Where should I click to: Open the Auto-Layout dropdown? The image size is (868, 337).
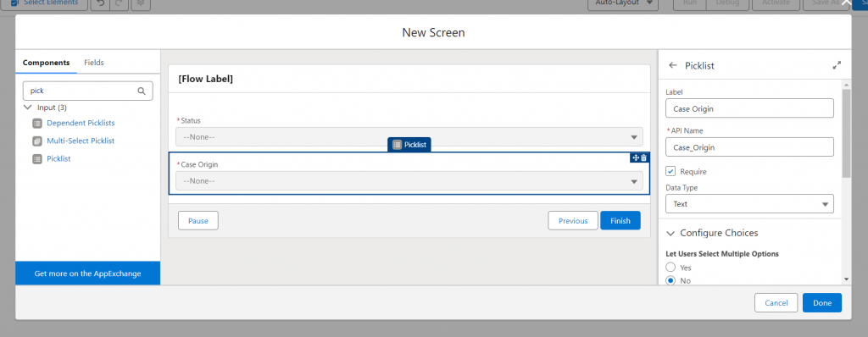pyautogui.click(x=623, y=3)
